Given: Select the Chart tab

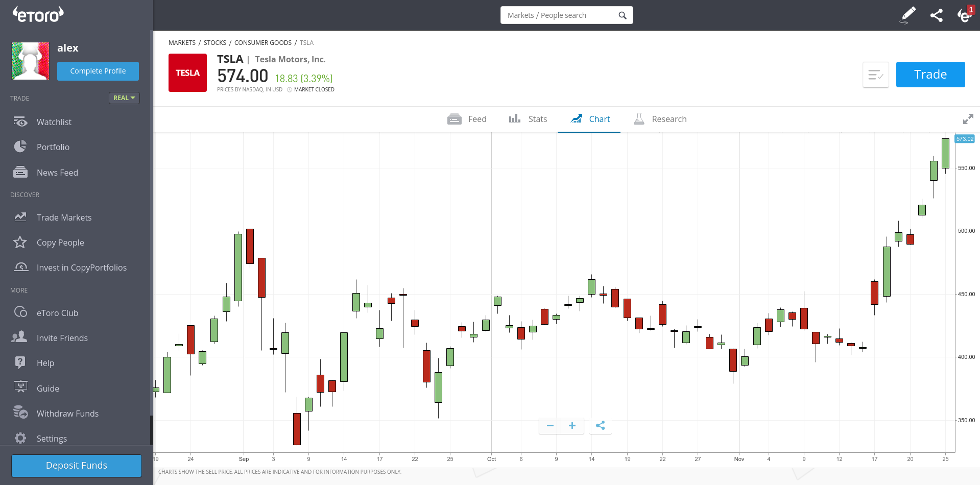Looking at the screenshot, I should click(x=590, y=119).
